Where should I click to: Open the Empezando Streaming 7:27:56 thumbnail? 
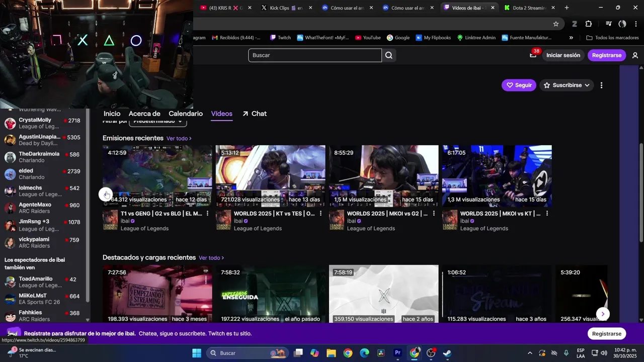coord(157,294)
